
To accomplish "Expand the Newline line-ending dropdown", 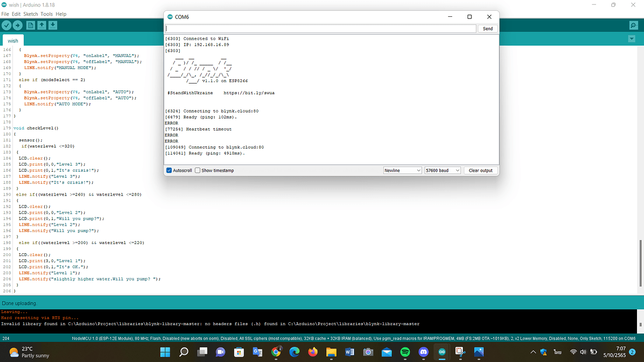I will pos(402,171).
